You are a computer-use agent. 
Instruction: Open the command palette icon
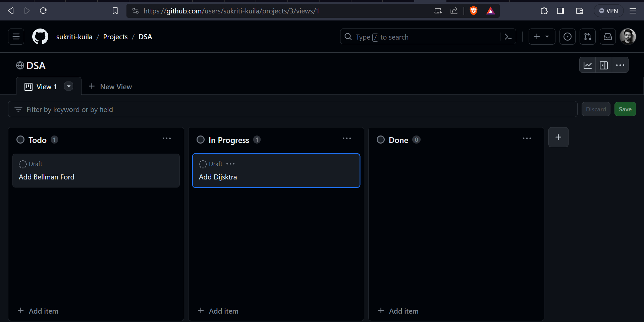point(508,37)
